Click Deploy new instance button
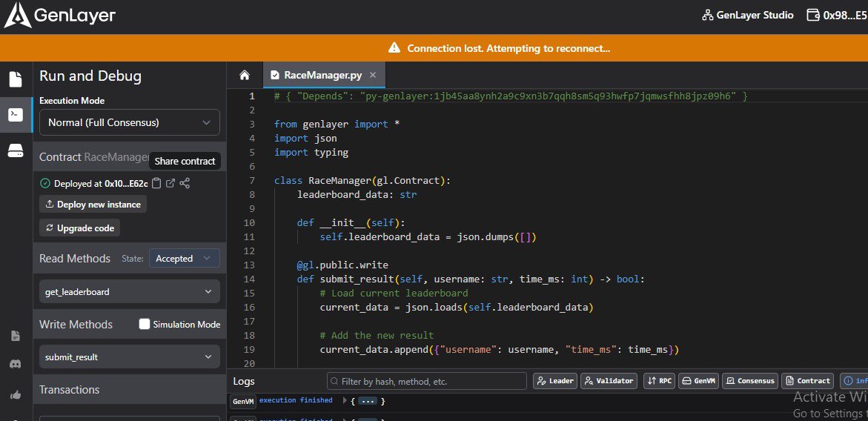 93,204
